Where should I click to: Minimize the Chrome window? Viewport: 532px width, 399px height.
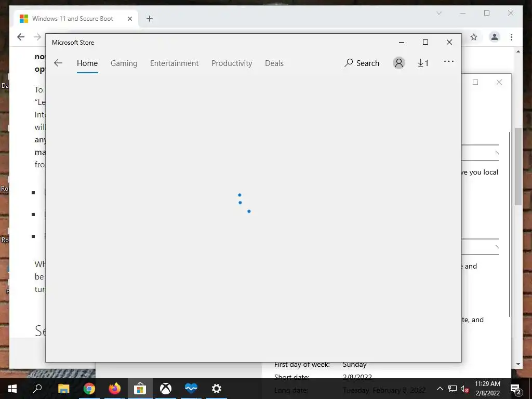[x=463, y=13]
